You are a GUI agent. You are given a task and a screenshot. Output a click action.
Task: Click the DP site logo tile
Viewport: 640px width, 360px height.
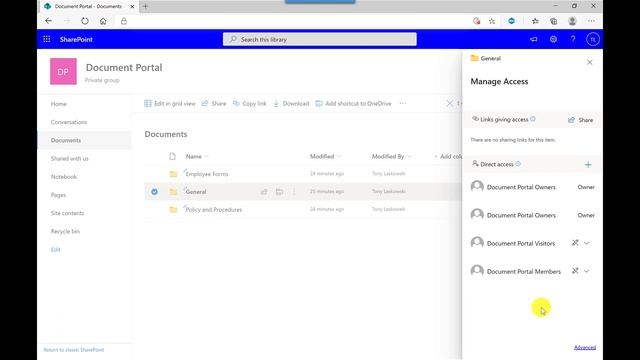click(x=63, y=71)
